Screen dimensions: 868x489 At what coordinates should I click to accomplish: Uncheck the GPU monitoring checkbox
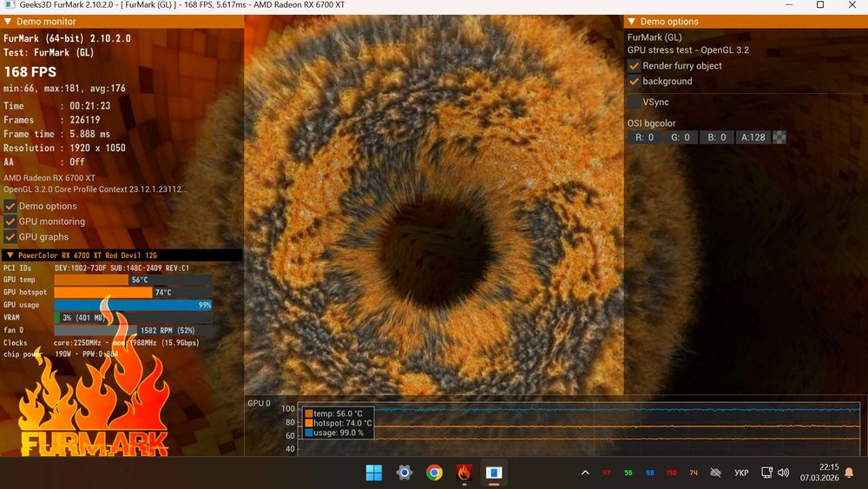pos(10,221)
